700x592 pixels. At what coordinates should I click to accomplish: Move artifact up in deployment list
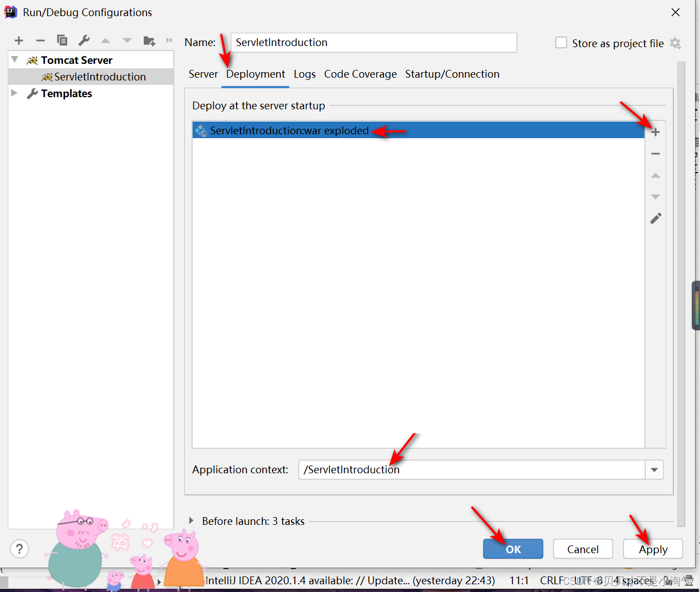pyautogui.click(x=656, y=175)
